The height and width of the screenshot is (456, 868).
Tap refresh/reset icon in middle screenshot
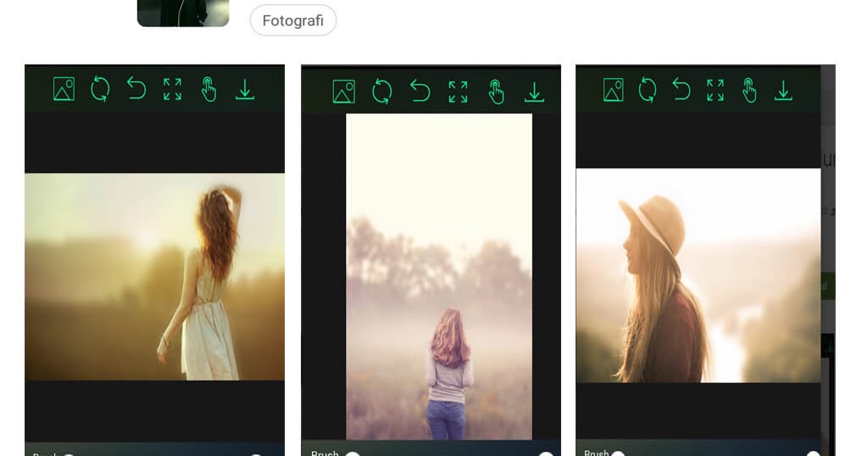click(382, 92)
